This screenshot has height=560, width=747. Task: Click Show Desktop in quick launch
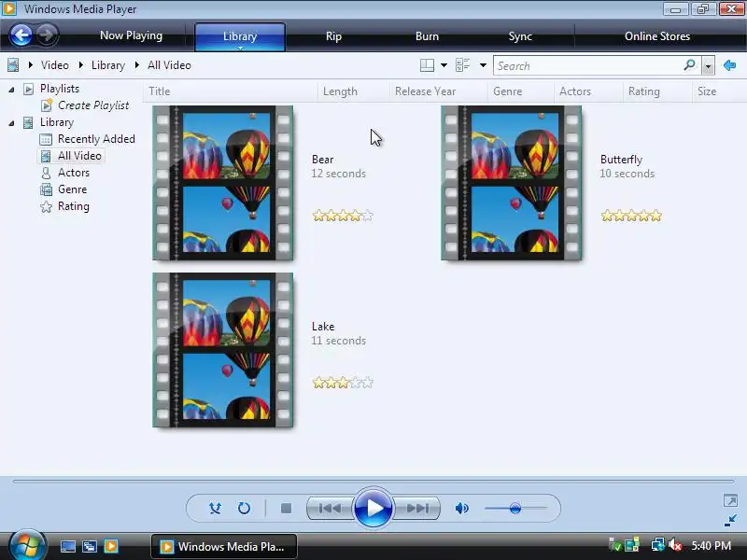coord(67,546)
